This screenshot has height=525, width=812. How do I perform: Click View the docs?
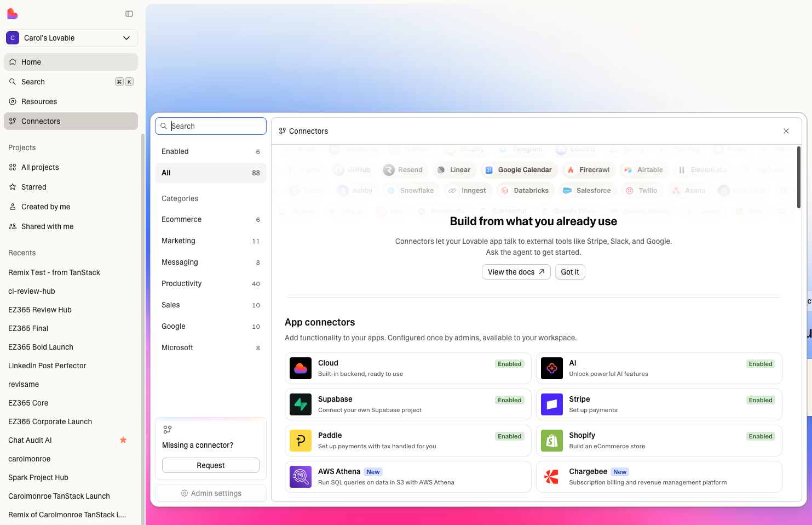[x=516, y=272]
